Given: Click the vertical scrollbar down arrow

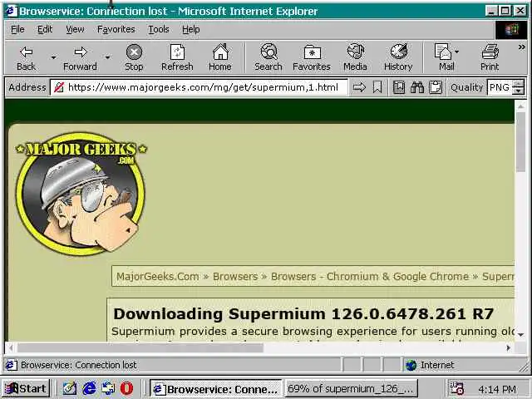Looking at the screenshot, I should pyautogui.click(x=520, y=335).
